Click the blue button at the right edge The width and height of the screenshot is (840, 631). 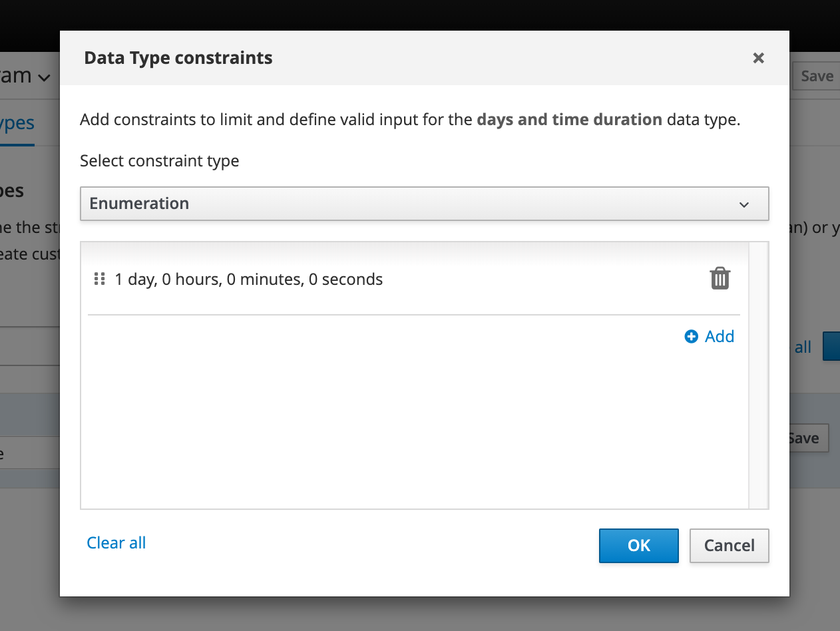click(x=831, y=346)
